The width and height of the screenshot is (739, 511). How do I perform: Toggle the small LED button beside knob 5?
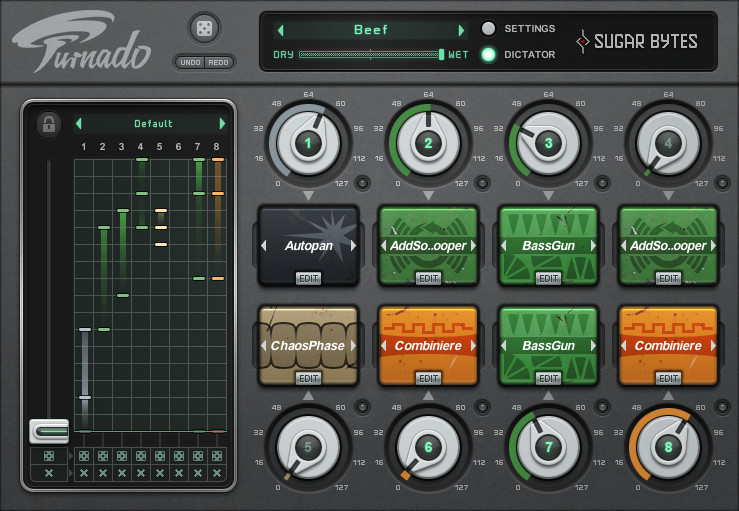point(362,407)
